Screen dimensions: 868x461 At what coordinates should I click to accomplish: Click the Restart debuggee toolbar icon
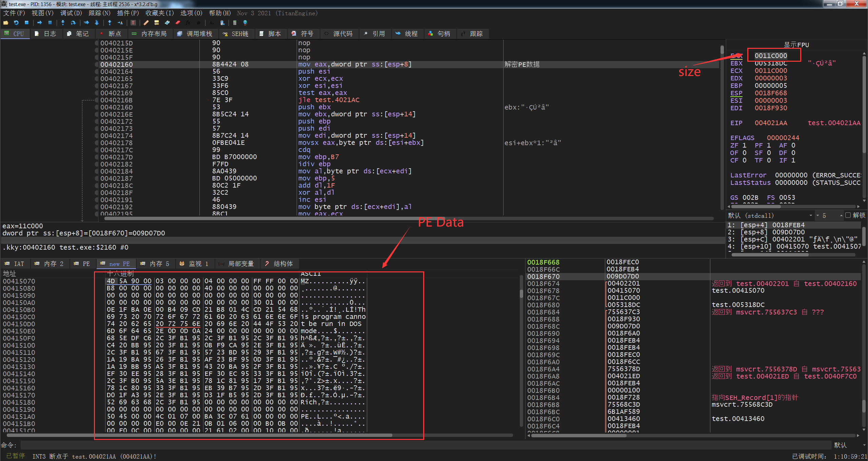point(16,23)
